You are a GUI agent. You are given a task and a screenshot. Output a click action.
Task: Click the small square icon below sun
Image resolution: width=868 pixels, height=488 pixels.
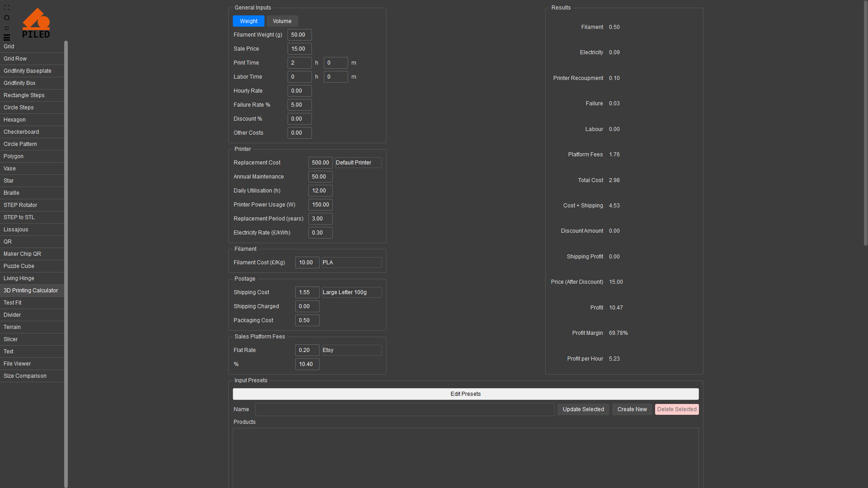[7, 28]
